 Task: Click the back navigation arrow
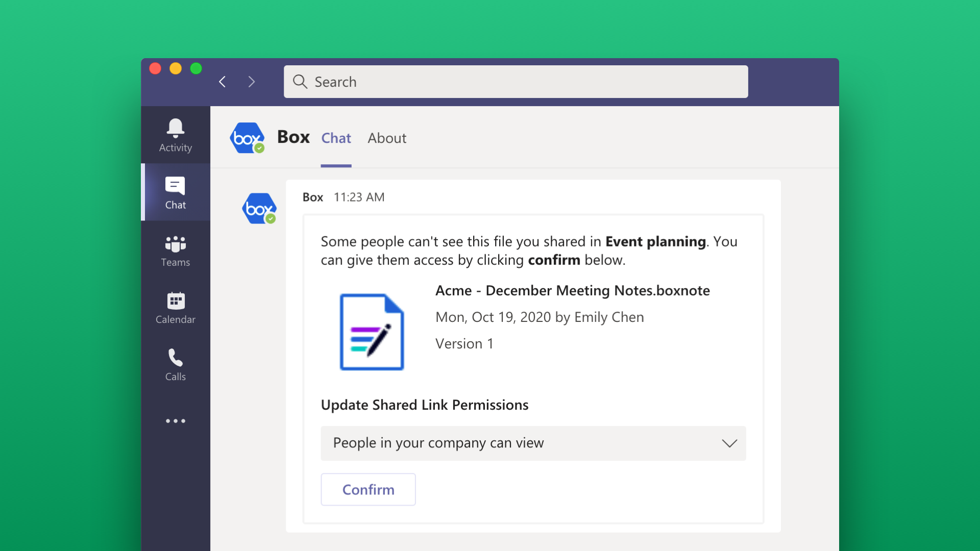(x=222, y=82)
